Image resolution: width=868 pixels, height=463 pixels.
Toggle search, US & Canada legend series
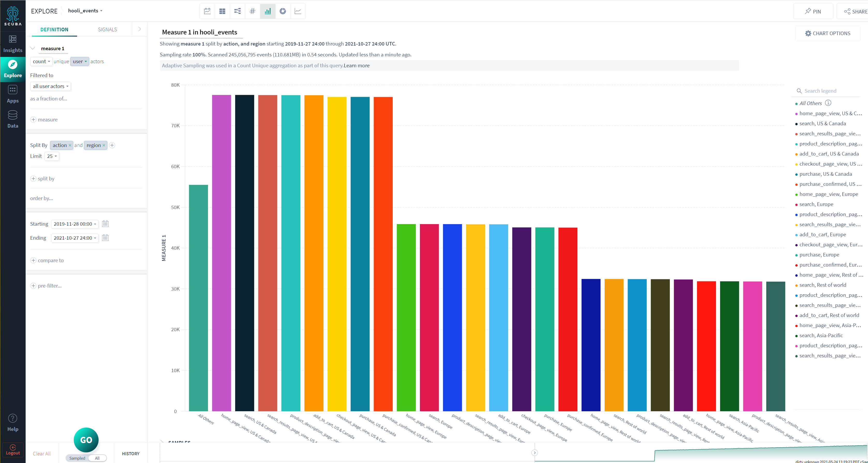820,124
